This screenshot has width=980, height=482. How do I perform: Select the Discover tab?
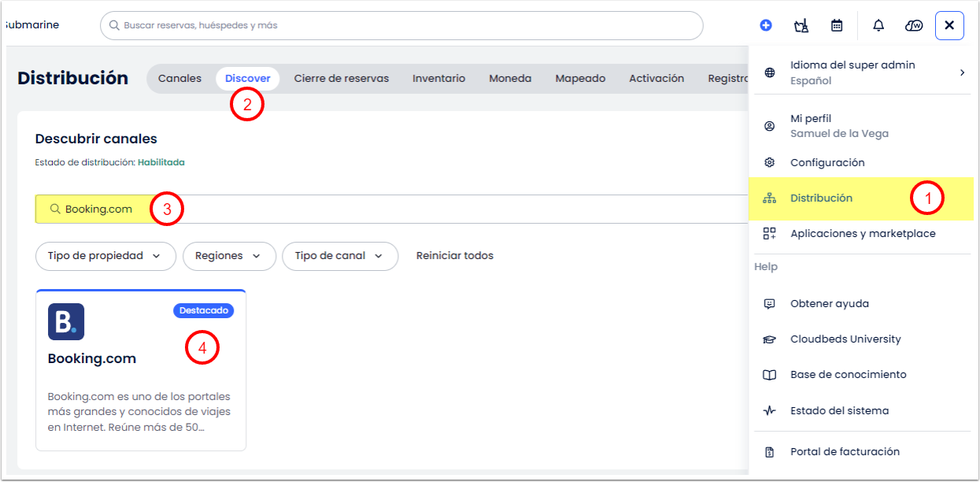point(248,79)
